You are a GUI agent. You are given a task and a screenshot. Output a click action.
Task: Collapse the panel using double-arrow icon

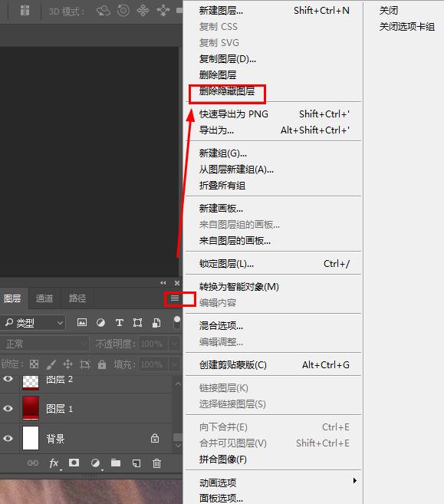(x=163, y=283)
